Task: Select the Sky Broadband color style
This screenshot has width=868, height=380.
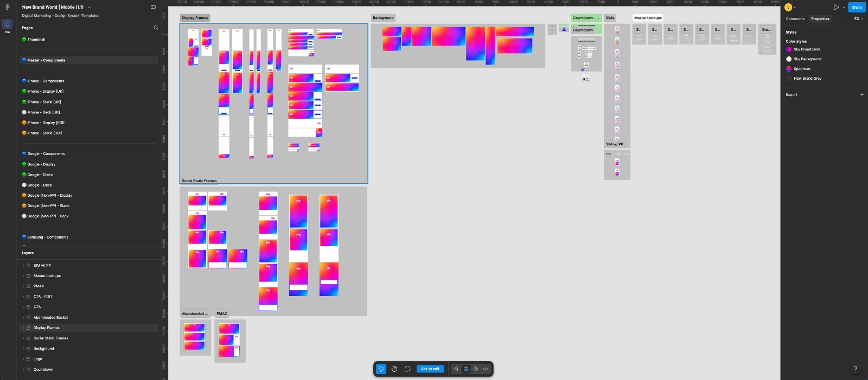Action: (x=803, y=49)
